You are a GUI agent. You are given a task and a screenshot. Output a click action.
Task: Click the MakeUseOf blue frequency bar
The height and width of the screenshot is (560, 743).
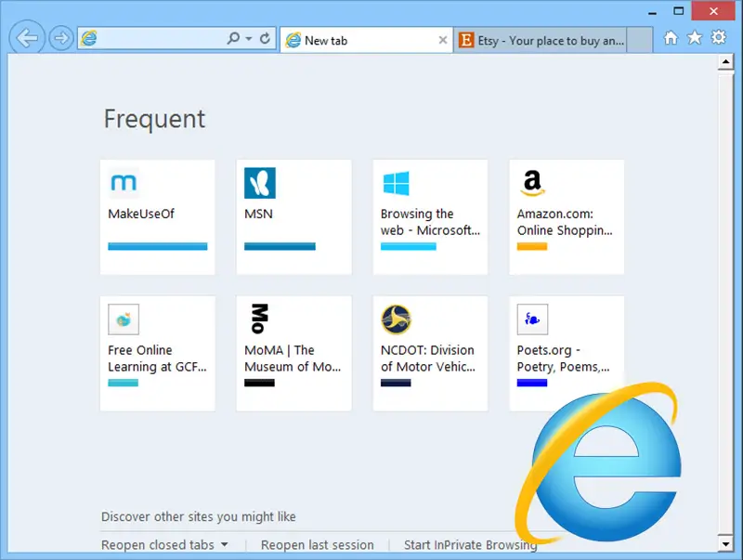158,246
